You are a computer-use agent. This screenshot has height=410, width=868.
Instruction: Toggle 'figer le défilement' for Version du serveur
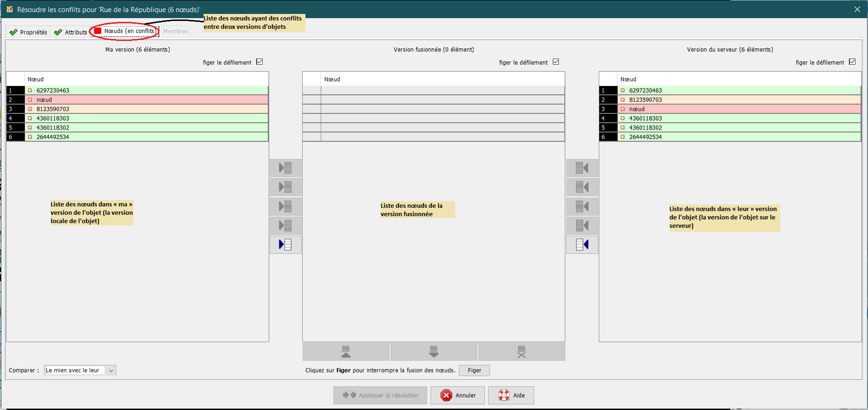[852, 62]
